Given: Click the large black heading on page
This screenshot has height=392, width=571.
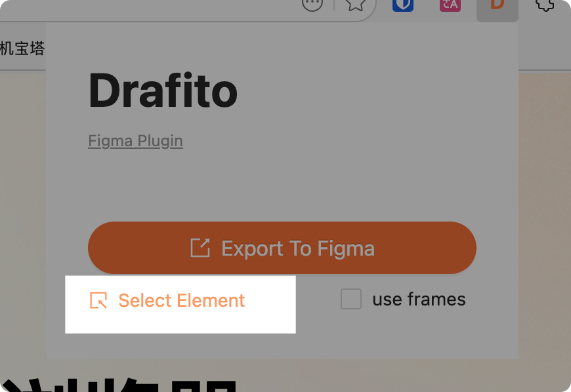Looking at the screenshot, I should pos(118,383).
